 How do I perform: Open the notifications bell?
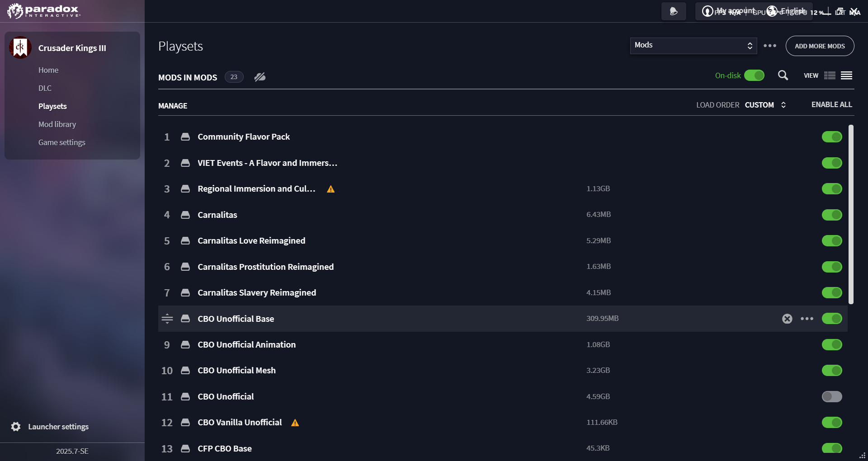(x=674, y=11)
